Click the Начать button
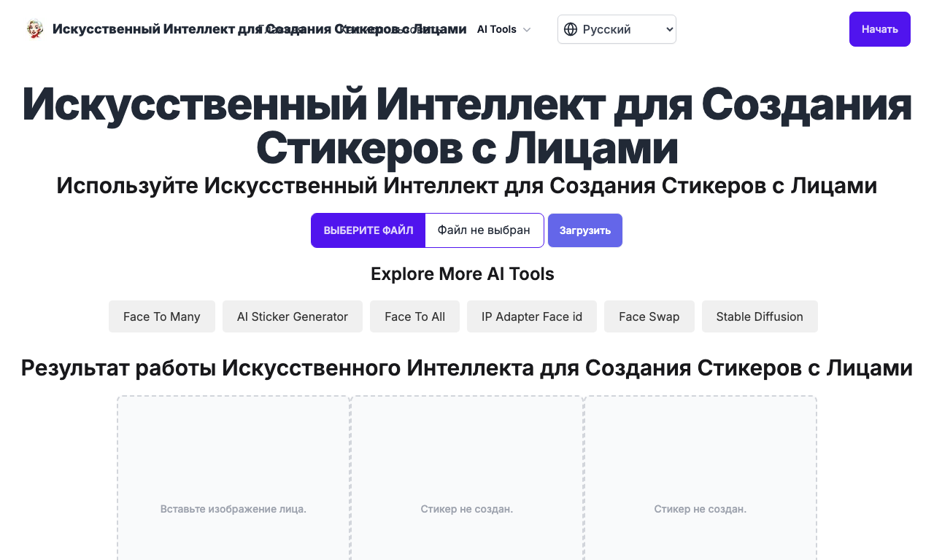 point(879,29)
